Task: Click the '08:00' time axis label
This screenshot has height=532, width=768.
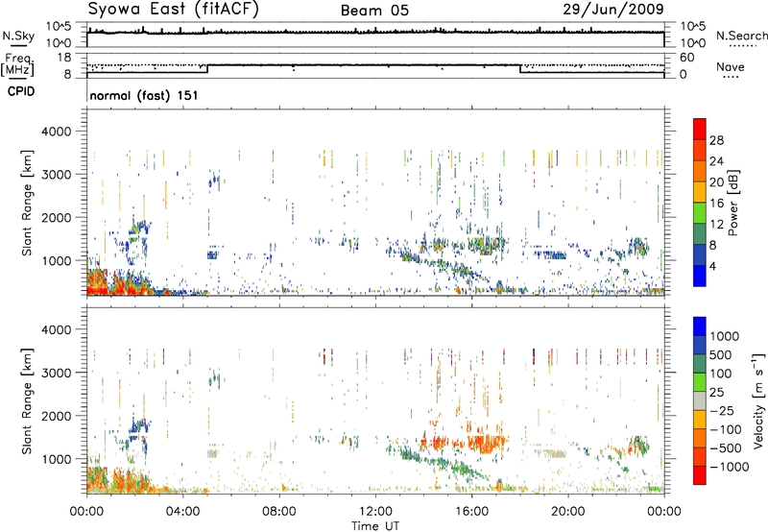Action: (x=279, y=512)
